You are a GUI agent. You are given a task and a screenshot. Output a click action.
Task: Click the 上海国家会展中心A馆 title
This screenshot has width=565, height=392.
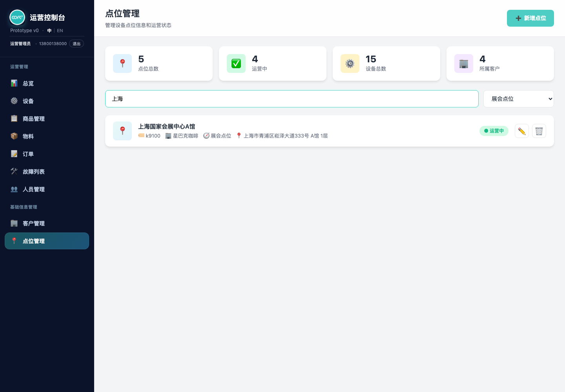[x=166, y=127]
